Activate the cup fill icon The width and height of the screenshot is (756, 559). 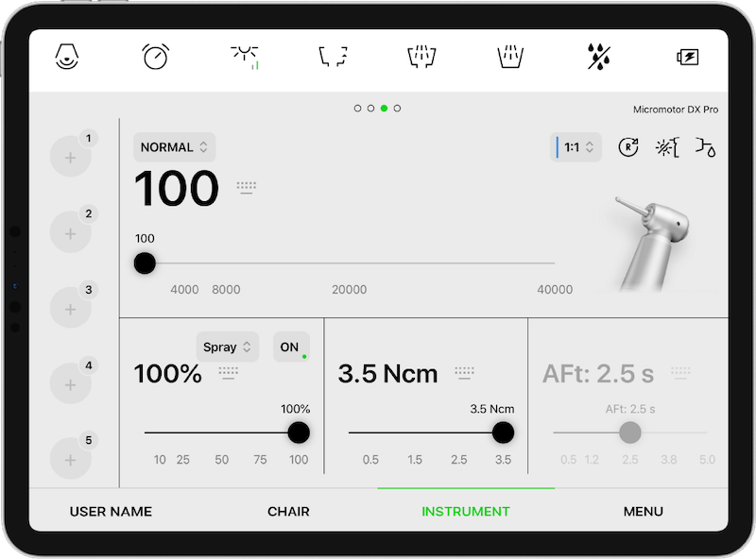click(510, 57)
